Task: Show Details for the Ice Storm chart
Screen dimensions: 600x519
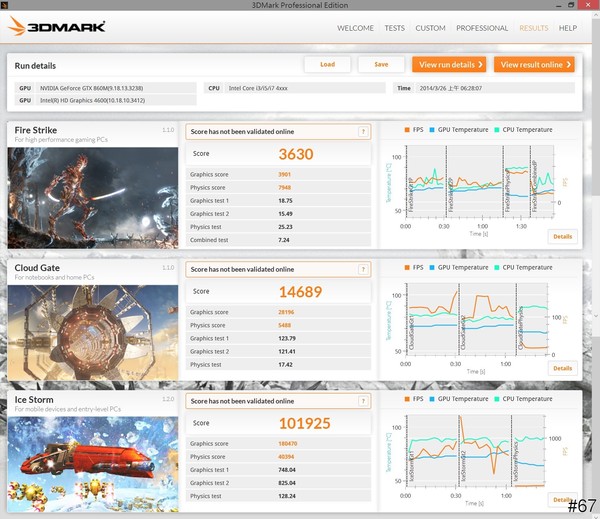Action: pyautogui.click(x=561, y=505)
